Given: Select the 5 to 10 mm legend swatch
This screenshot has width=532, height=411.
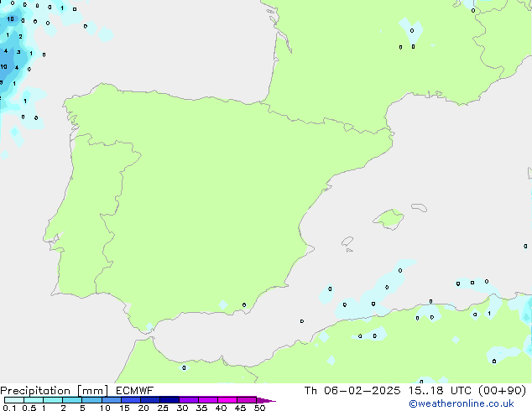Looking at the screenshot, I should point(91,400).
